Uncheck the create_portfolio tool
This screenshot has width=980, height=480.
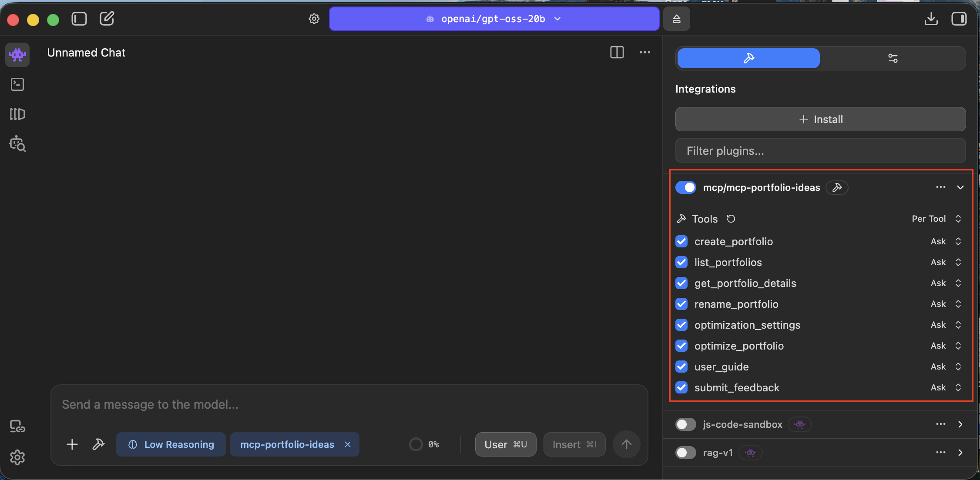click(681, 241)
